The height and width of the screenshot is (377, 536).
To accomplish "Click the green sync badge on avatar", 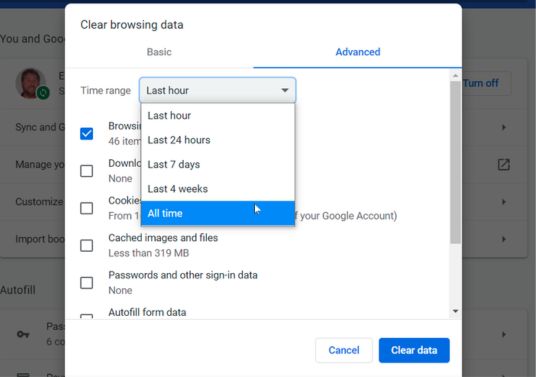I will pyautogui.click(x=43, y=93).
